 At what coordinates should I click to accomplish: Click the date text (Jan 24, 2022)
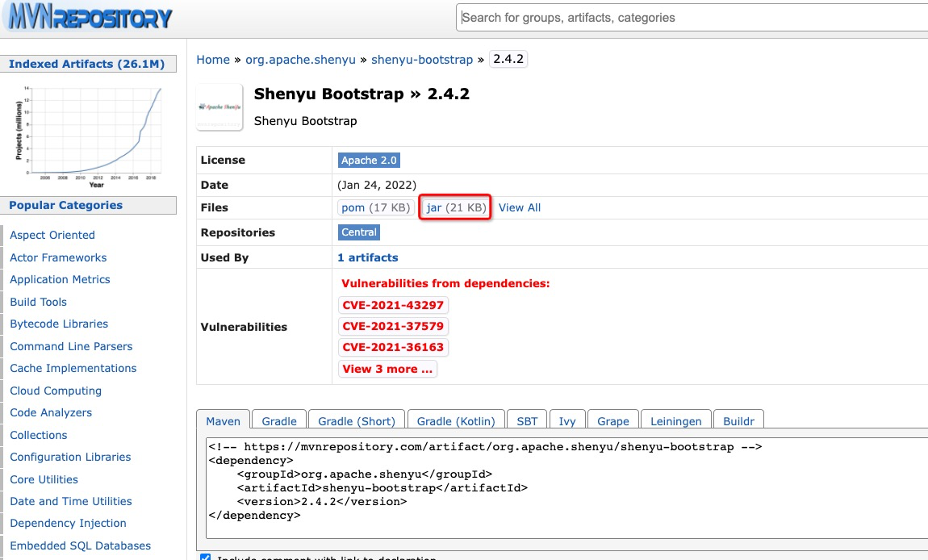tap(377, 185)
